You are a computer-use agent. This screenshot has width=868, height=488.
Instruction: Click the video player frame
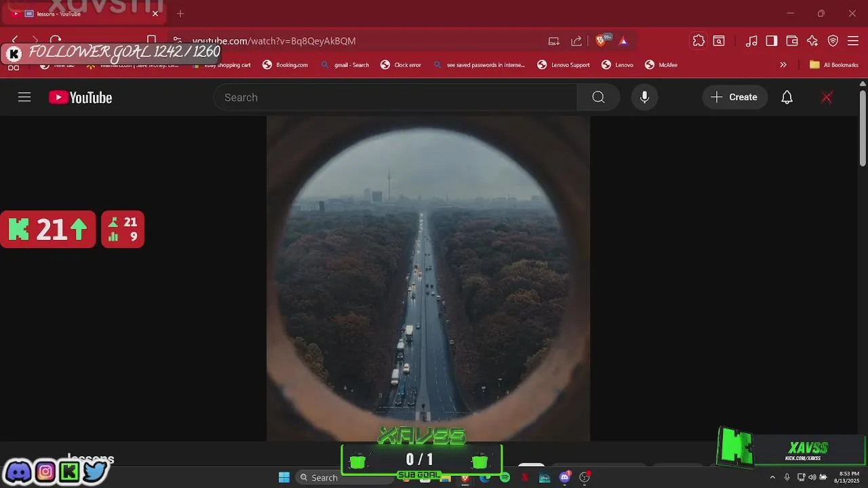click(x=428, y=278)
